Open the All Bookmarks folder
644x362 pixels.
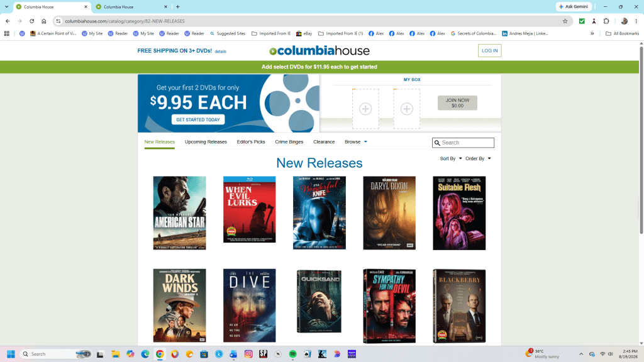pos(622,33)
